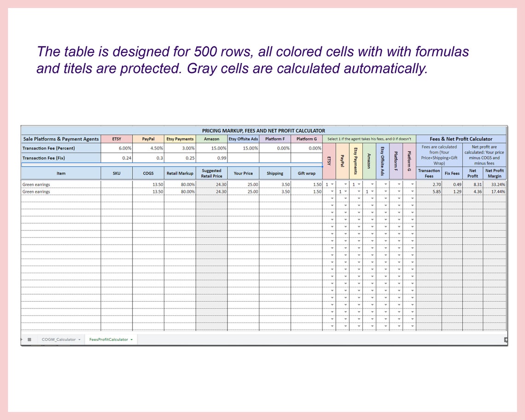The image size is (525, 420).
Task: Open the PayPal dropdown in the second row
Action: tap(345, 191)
